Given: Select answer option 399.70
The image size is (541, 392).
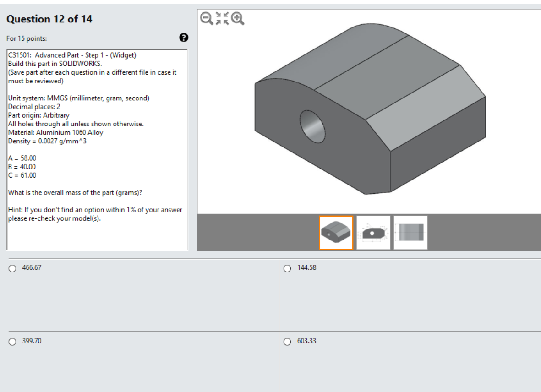Looking at the screenshot, I should (12, 341).
